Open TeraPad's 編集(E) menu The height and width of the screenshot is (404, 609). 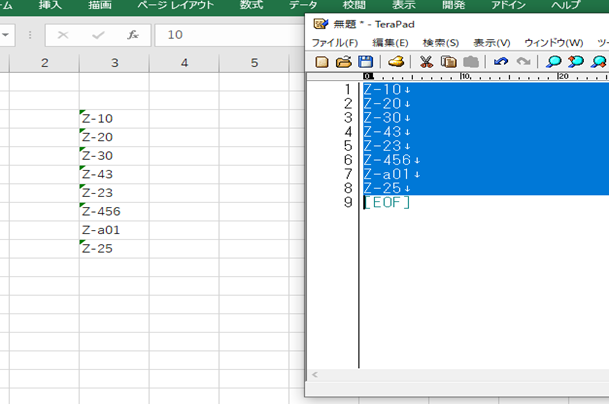[x=390, y=43]
